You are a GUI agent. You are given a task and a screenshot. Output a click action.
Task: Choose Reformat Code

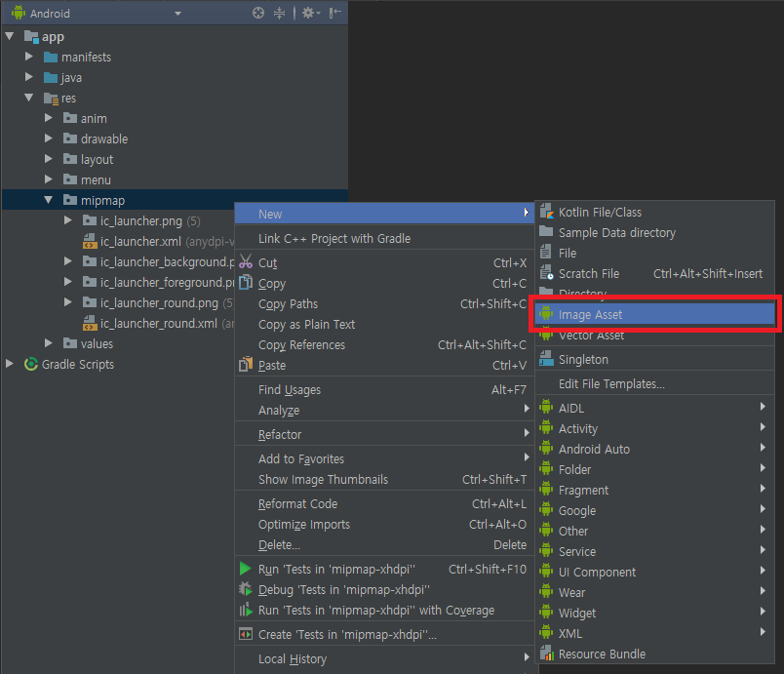click(x=384, y=503)
